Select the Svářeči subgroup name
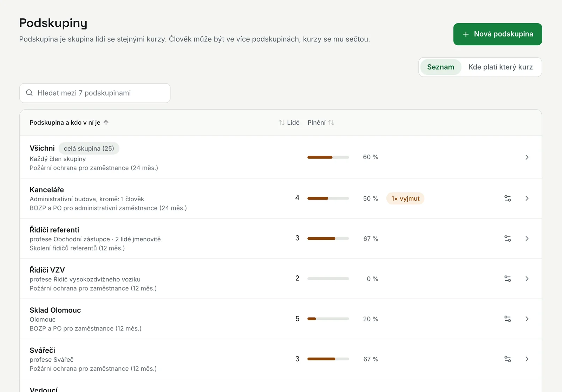Viewport: 562px width, 392px height. (43, 350)
